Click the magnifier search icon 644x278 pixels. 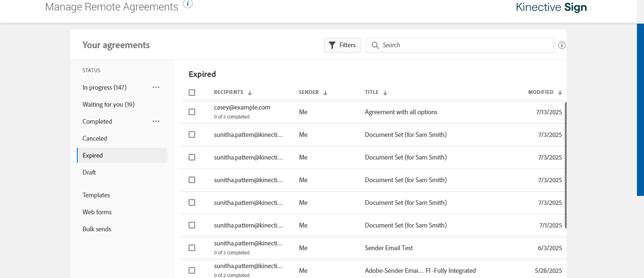pos(375,45)
